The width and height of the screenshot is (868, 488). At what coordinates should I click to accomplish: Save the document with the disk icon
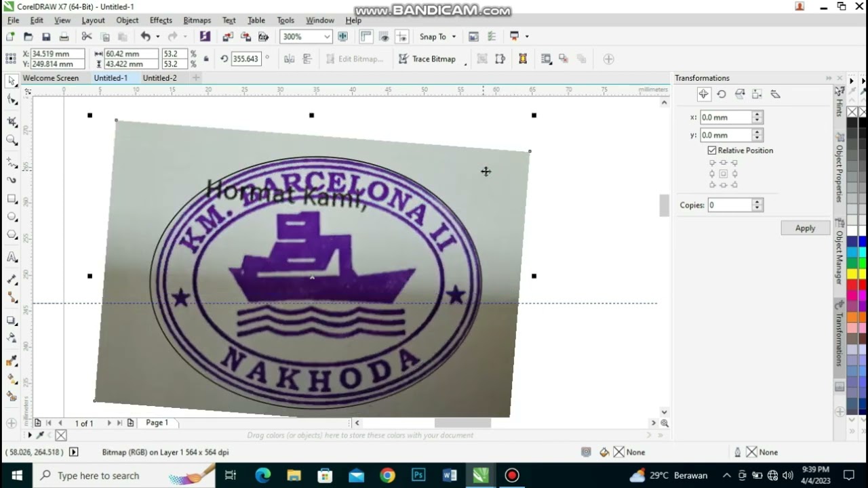click(x=46, y=37)
